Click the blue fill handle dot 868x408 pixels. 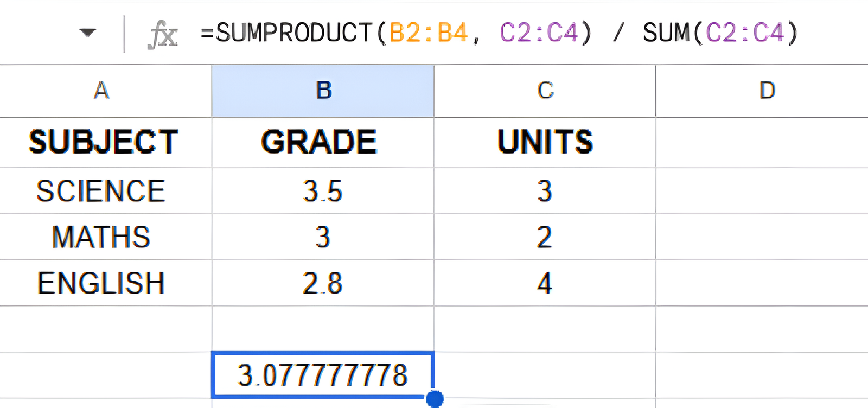(x=434, y=399)
